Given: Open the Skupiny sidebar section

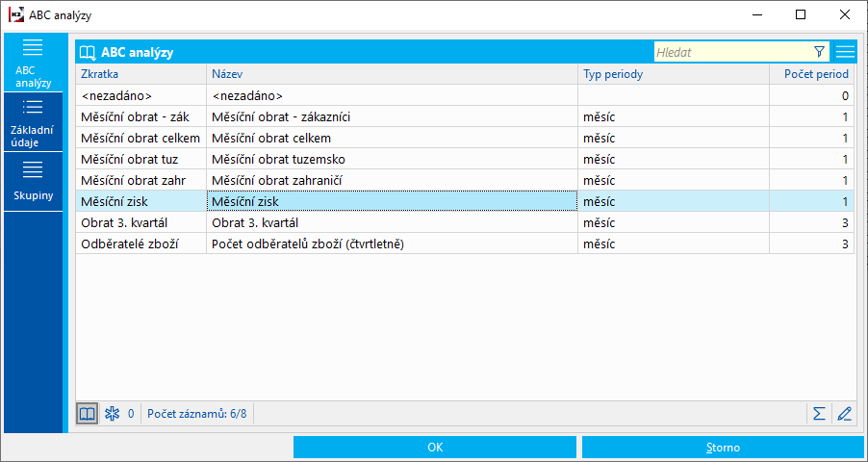Looking at the screenshot, I should pyautogui.click(x=34, y=182).
